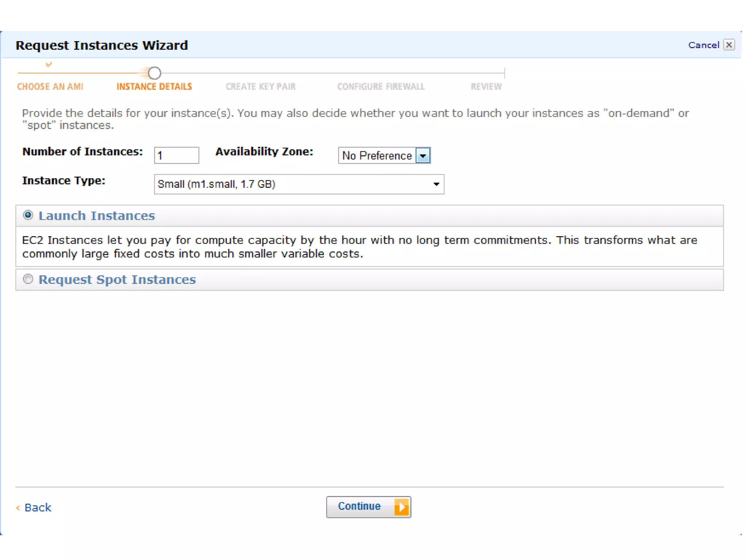
Task: Click the circular step marker for Instance Details
Action: (x=154, y=73)
